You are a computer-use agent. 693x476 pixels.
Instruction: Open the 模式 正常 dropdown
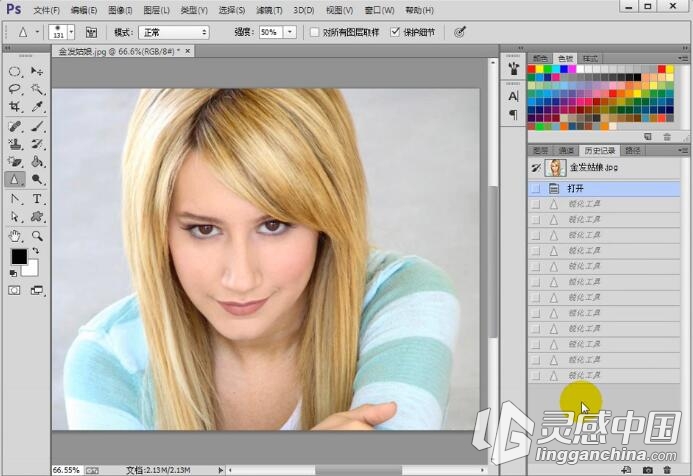click(174, 32)
